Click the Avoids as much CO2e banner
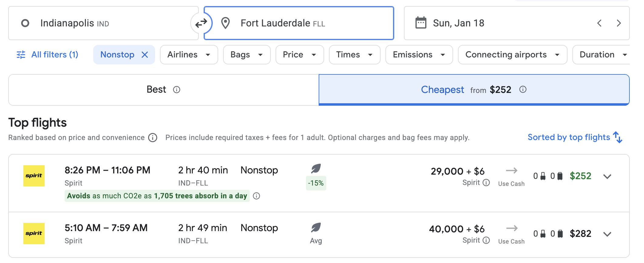Viewport: 644px width, 263px height. point(157,196)
